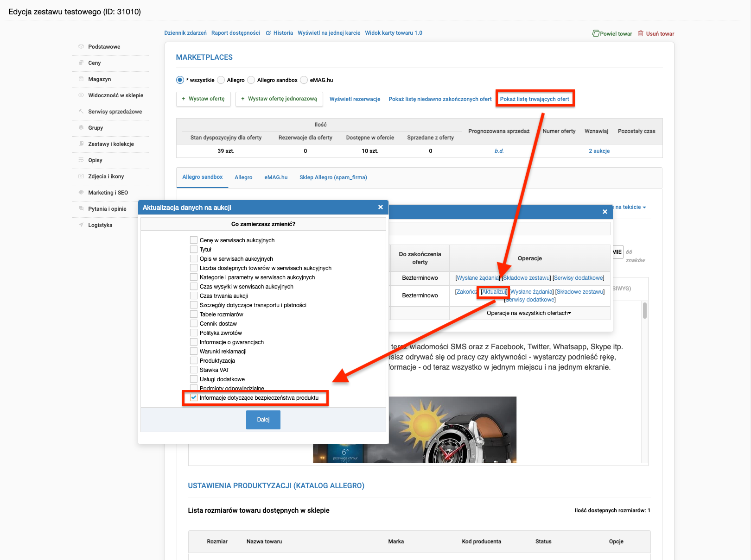Viewport: 751px width, 560px height.
Task: Check the Polityka zwrotów checkbox
Action: coord(194,333)
